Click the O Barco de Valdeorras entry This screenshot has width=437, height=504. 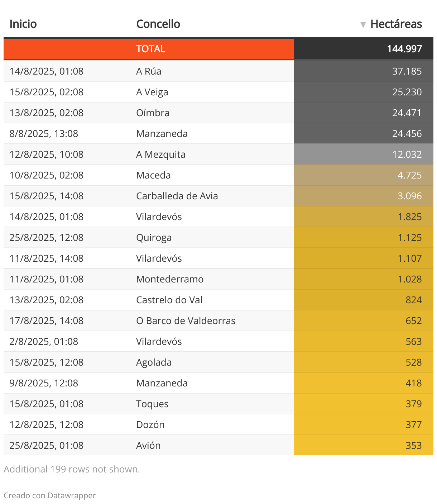(186, 321)
